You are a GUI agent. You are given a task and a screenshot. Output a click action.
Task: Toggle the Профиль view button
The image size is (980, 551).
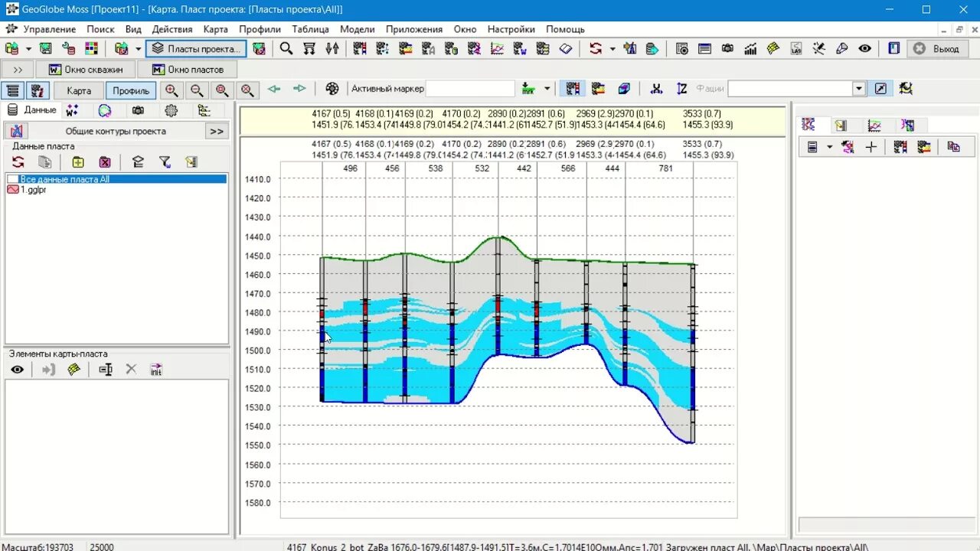pos(131,90)
